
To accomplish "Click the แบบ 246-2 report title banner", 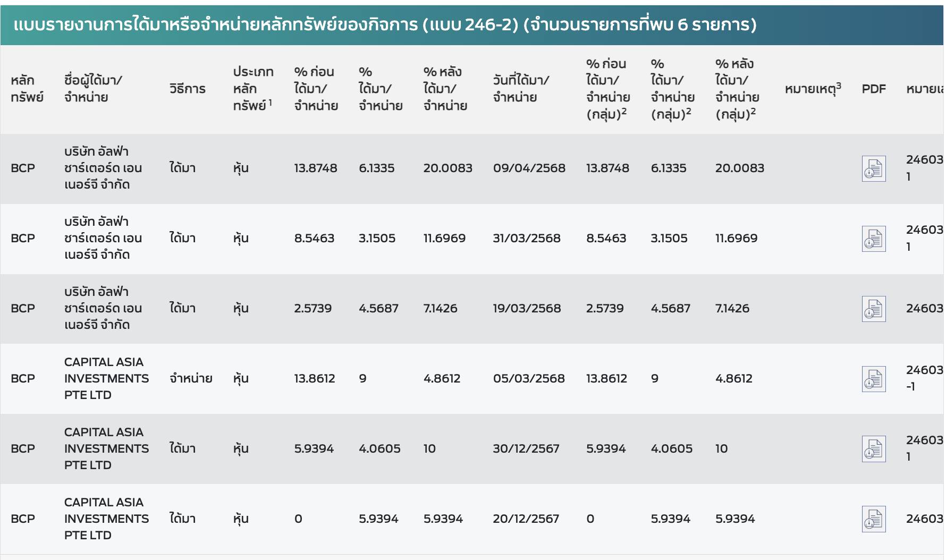I will click(385, 25).
